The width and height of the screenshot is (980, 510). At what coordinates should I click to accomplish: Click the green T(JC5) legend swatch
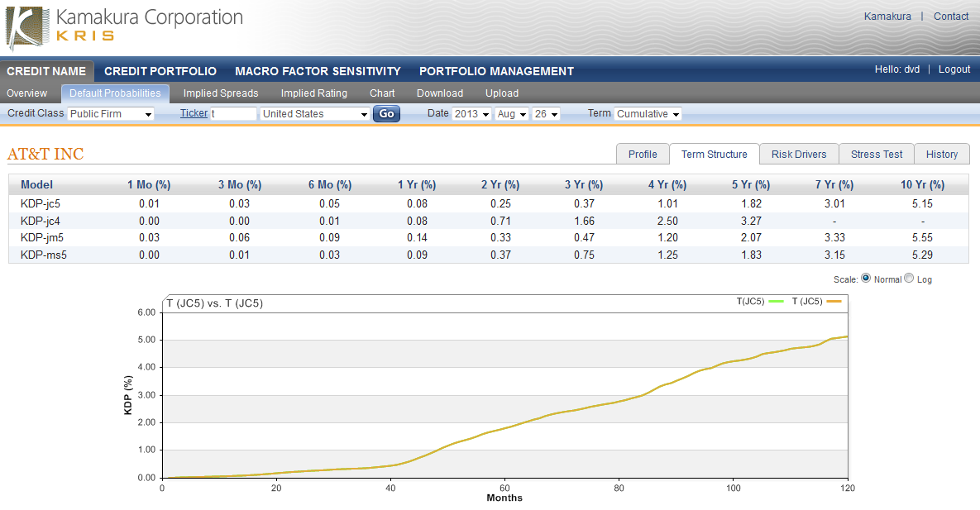point(776,301)
